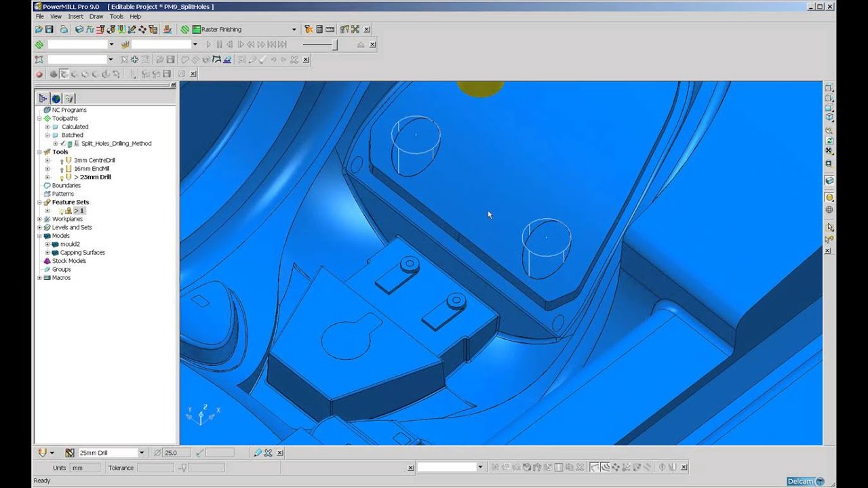868x488 pixels.
Task: Expand the Calculated toolpaths folder
Action: 47,127
